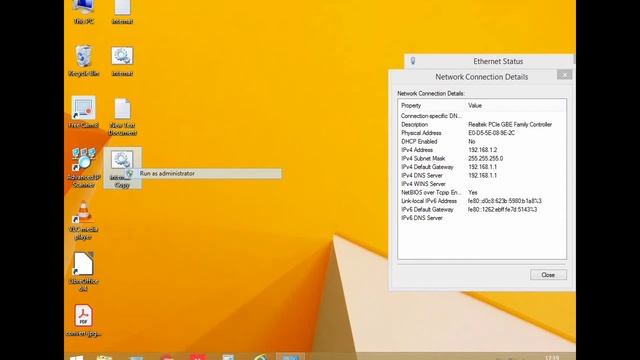Screen dimensions: 640x360
Task: Close Network Connection Details with X button
Action: coord(564,75)
